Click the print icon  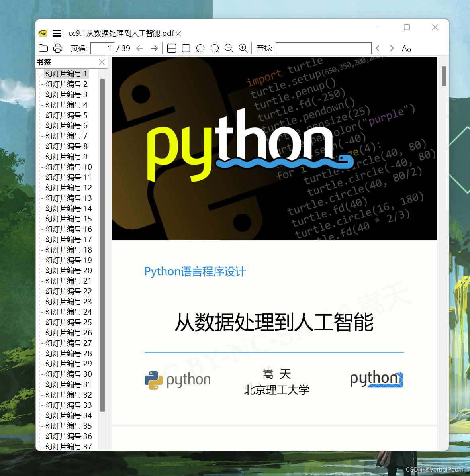[x=58, y=48]
